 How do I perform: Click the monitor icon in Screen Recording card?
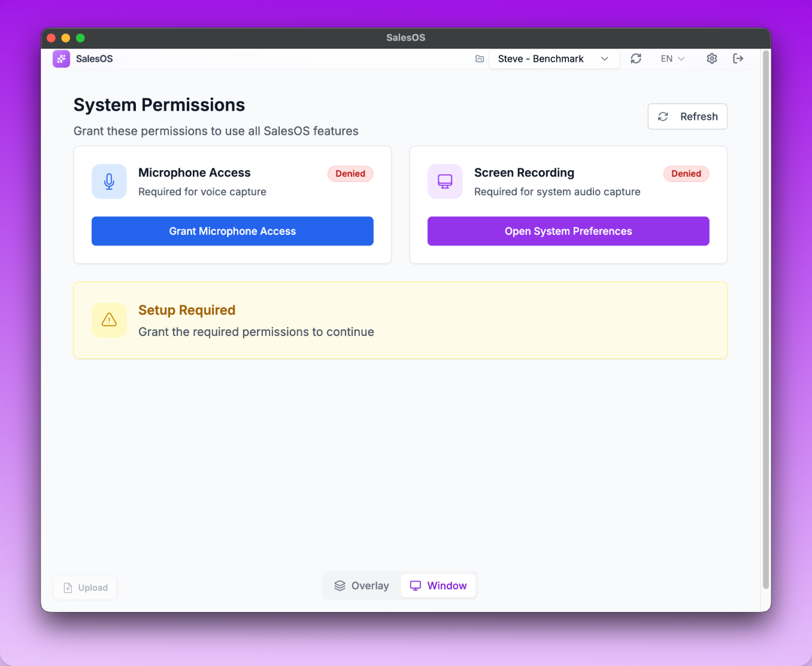(445, 181)
